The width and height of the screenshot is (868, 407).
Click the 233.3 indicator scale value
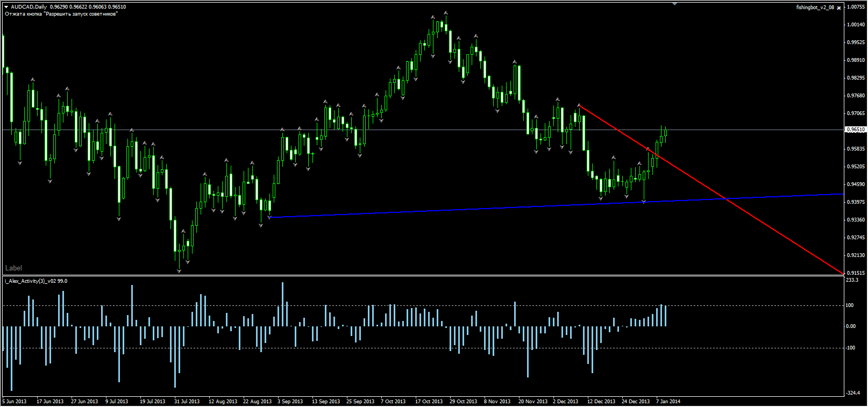click(x=852, y=280)
